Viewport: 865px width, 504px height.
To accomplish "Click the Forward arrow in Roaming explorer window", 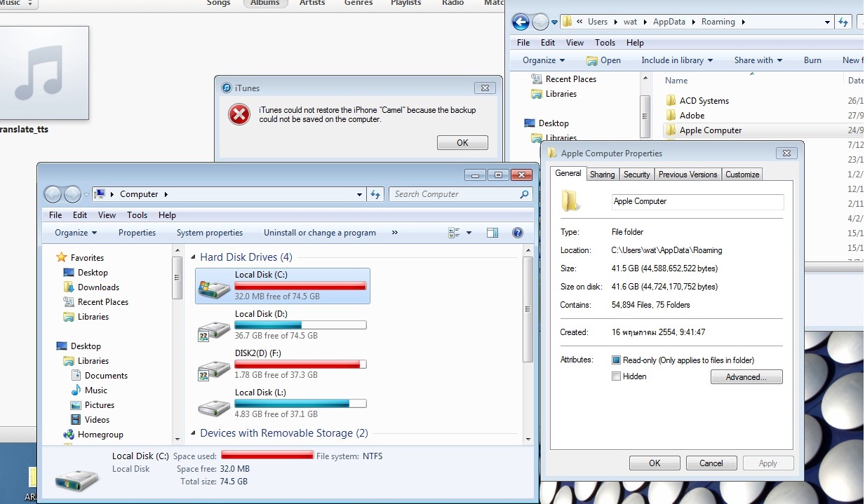I will (539, 22).
